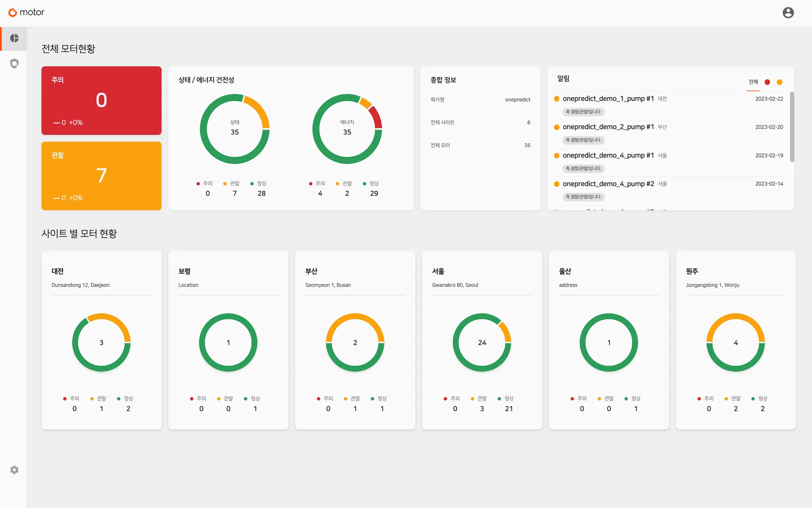Open the shield diagnostics sidebar icon
Image resolution: width=812 pixels, height=508 pixels.
14,63
